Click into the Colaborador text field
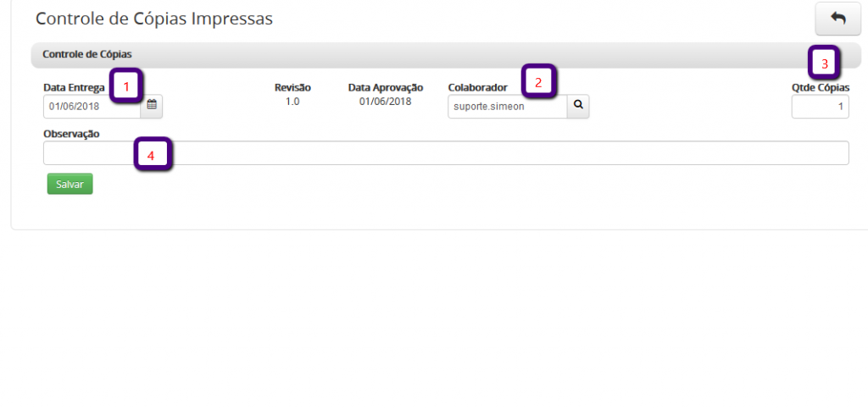868x409 pixels. [507, 106]
